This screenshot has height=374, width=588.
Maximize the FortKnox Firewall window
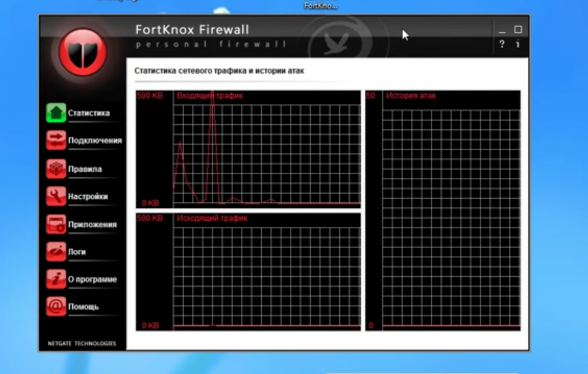tap(518, 29)
